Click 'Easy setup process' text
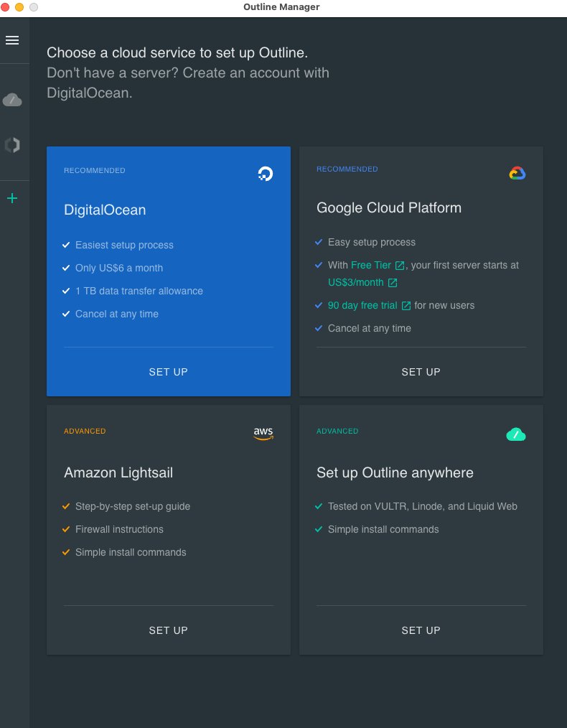 [x=372, y=243]
